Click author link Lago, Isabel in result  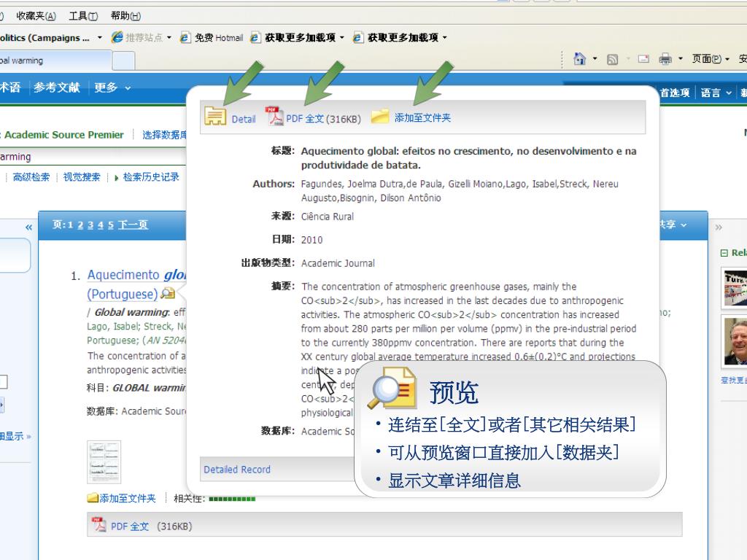coord(112,326)
